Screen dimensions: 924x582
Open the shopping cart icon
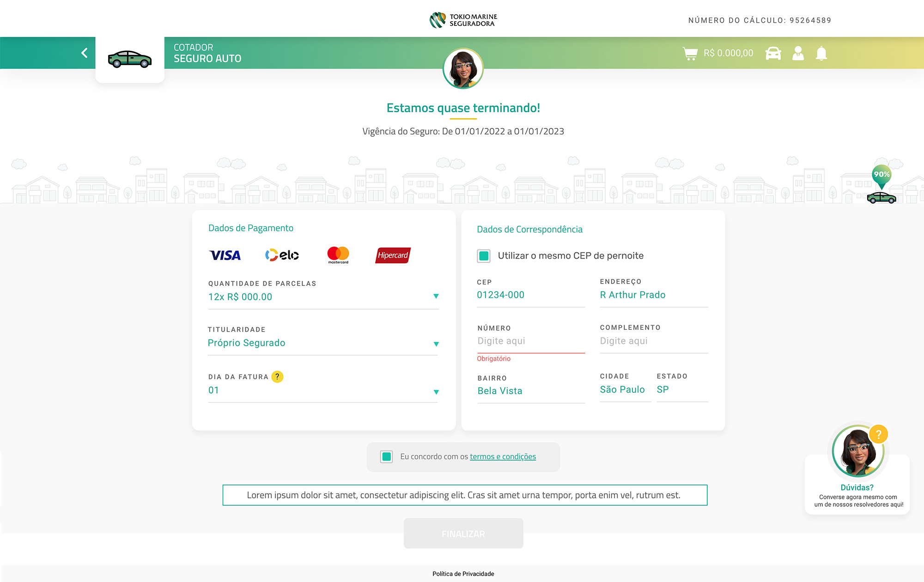690,54
